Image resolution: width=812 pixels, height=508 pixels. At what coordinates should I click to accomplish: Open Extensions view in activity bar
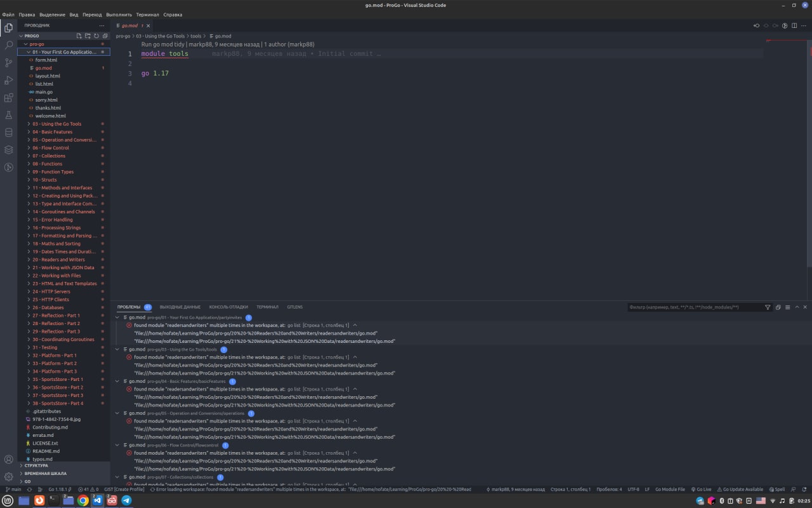(8, 98)
